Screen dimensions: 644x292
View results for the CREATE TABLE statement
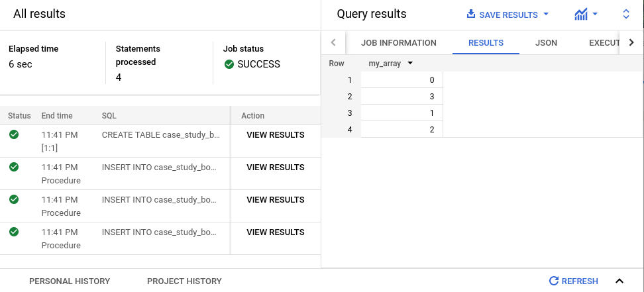(275, 135)
